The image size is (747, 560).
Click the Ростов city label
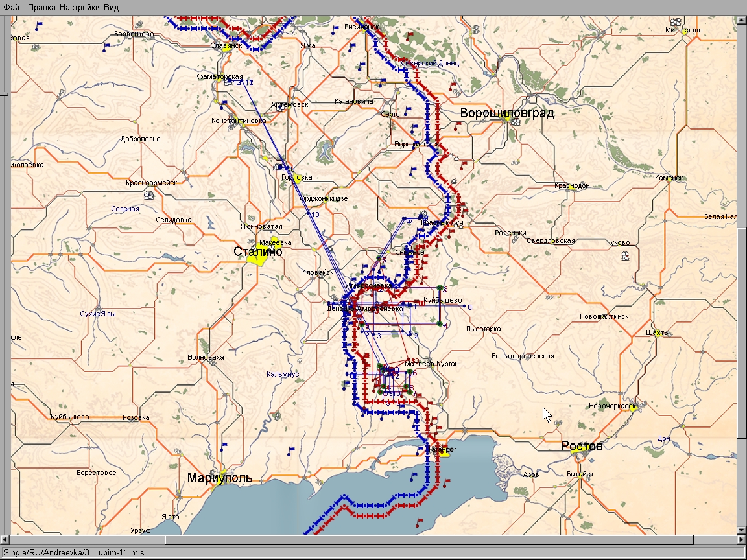tap(582, 446)
